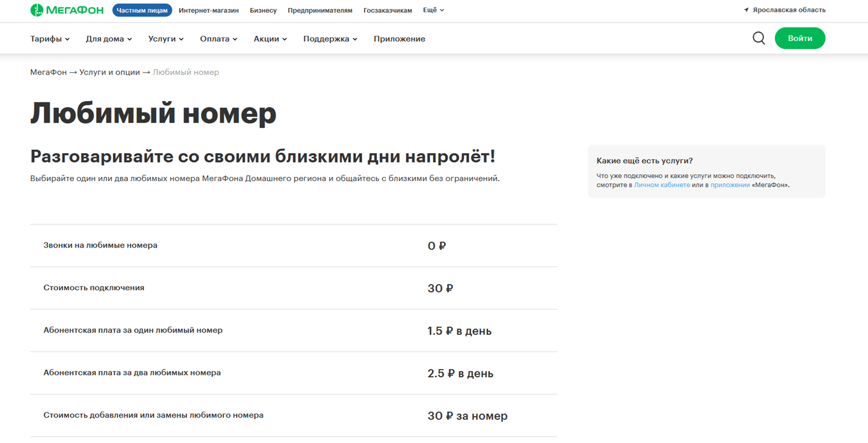Click the location arrow icon
The image size is (868, 443).
tap(746, 10)
